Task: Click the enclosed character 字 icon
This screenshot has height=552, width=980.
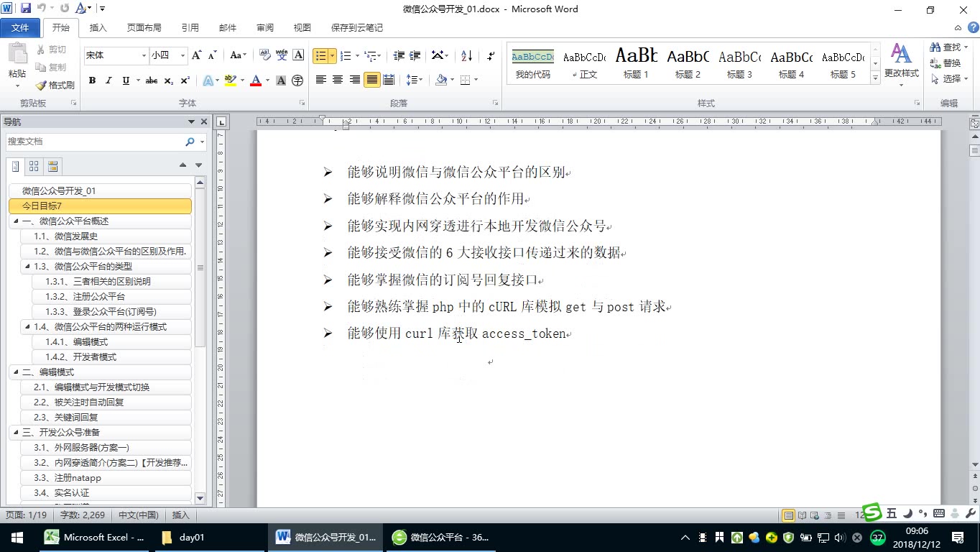Action: tap(297, 80)
